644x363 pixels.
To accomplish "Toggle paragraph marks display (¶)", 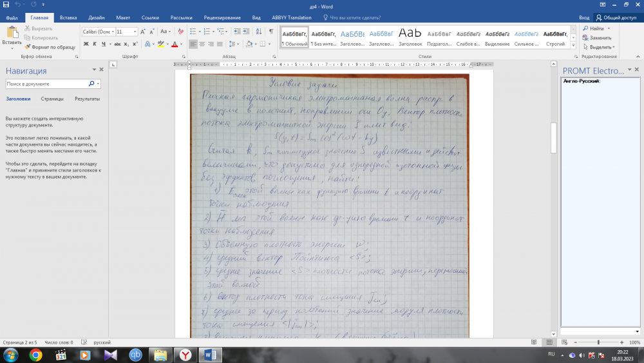I will 270,31.
